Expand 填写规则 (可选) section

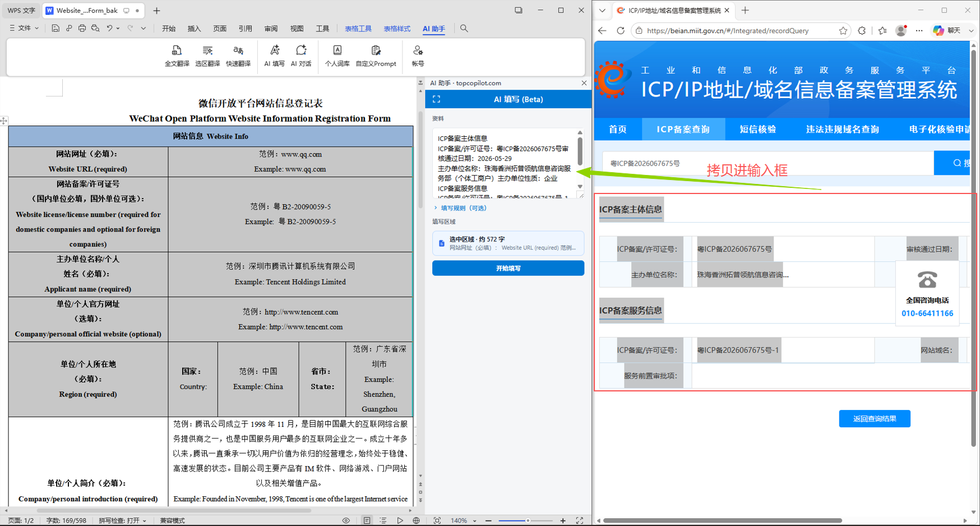[460, 208]
